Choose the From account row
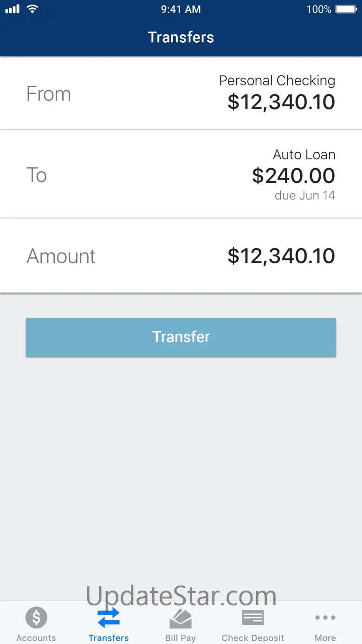This screenshot has width=362, height=644. coord(181,93)
